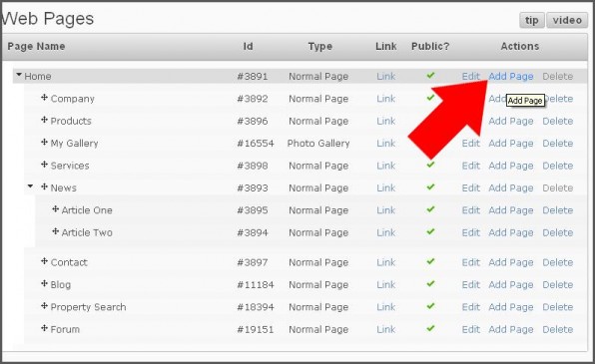
Task: Select the Article One page name
Action: click(x=87, y=210)
